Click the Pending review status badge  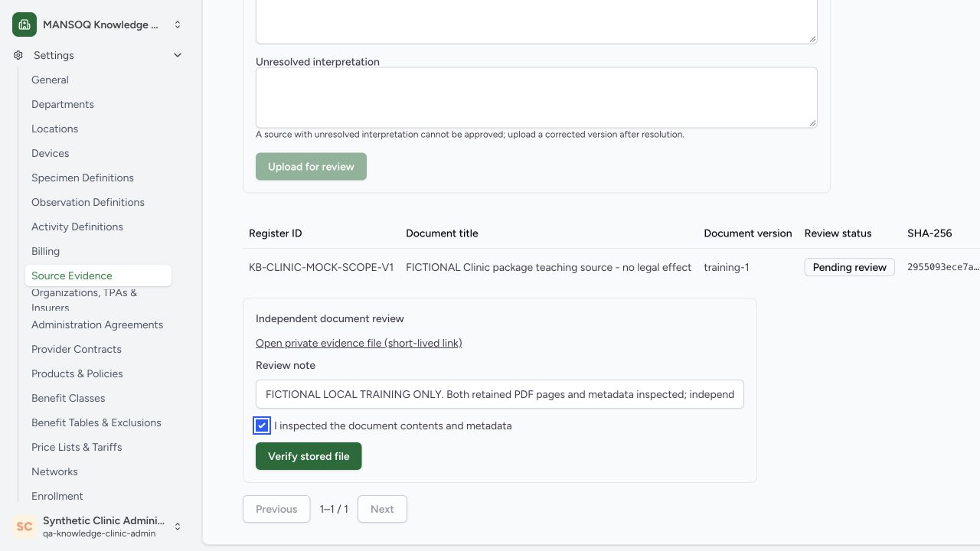click(x=849, y=267)
